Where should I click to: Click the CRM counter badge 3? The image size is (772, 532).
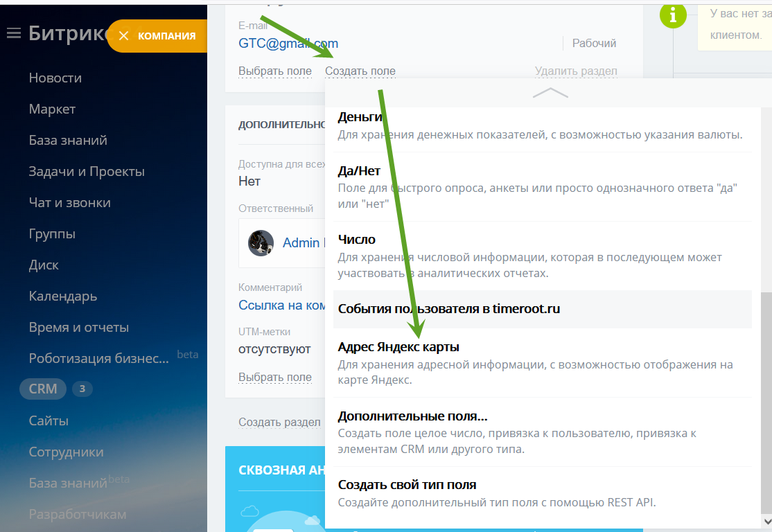pos(82,389)
